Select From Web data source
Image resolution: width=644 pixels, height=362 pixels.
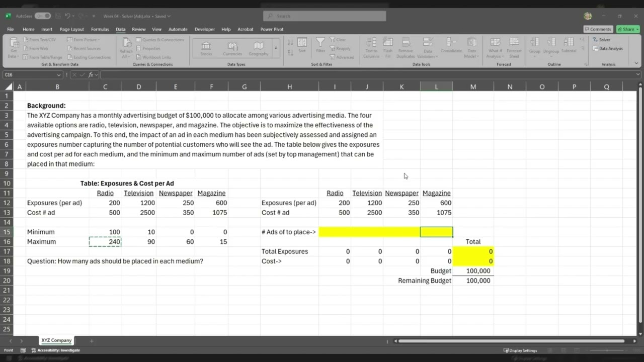tap(35, 48)
